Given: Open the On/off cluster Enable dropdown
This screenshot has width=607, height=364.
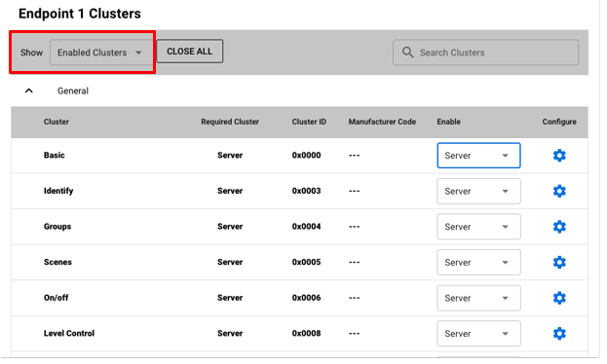Looking at the screenshot, I should 478,298.
